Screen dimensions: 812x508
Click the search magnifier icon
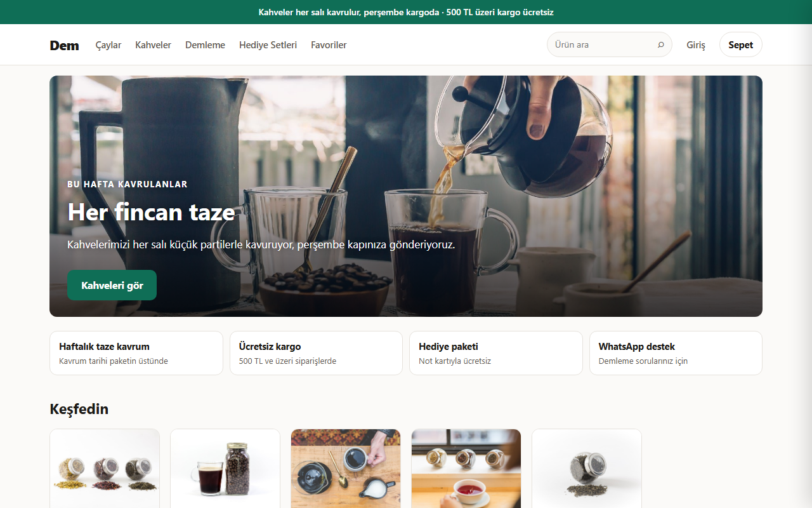pyautogui.click(x=660, y=45)
